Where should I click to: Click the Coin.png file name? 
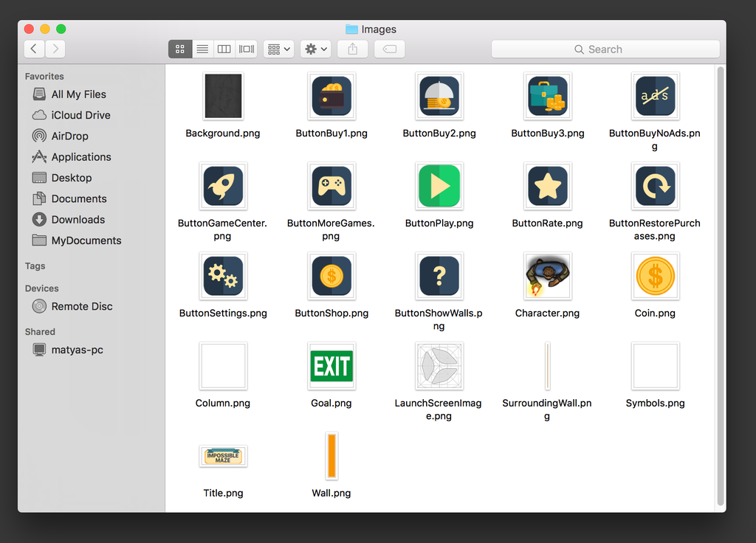[656, 313]
